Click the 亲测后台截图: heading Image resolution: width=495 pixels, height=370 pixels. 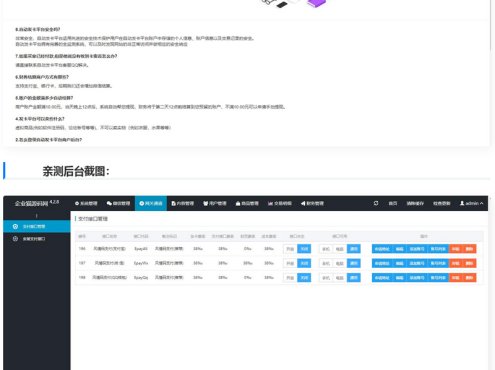point(76,171)
